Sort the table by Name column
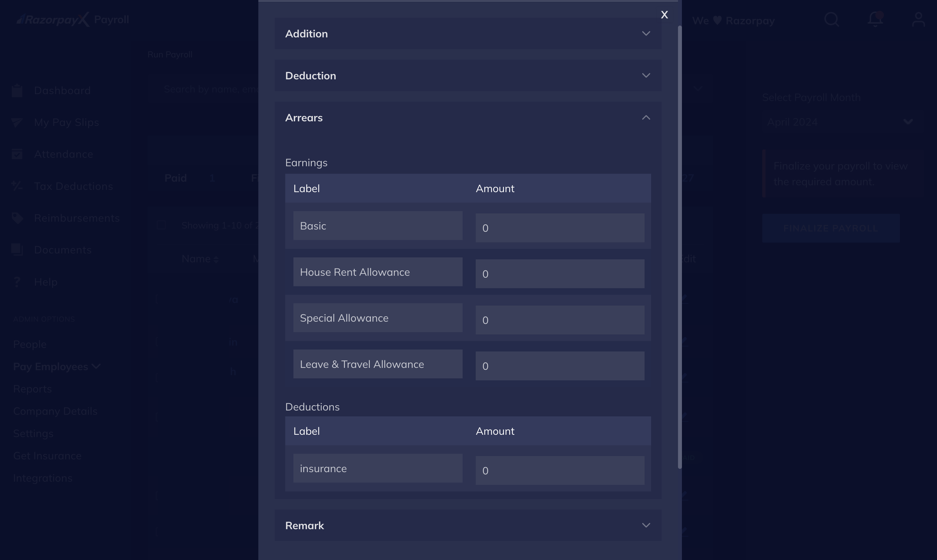 (200, 259)
